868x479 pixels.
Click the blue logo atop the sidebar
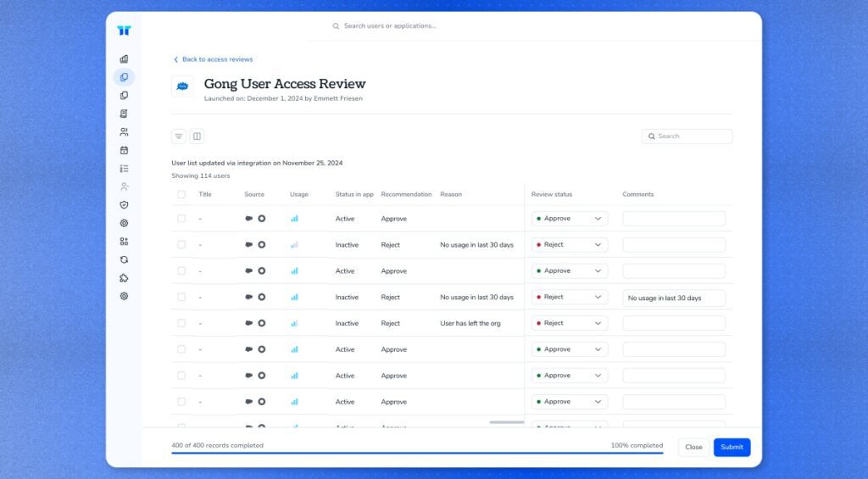(x=124, y=31)
